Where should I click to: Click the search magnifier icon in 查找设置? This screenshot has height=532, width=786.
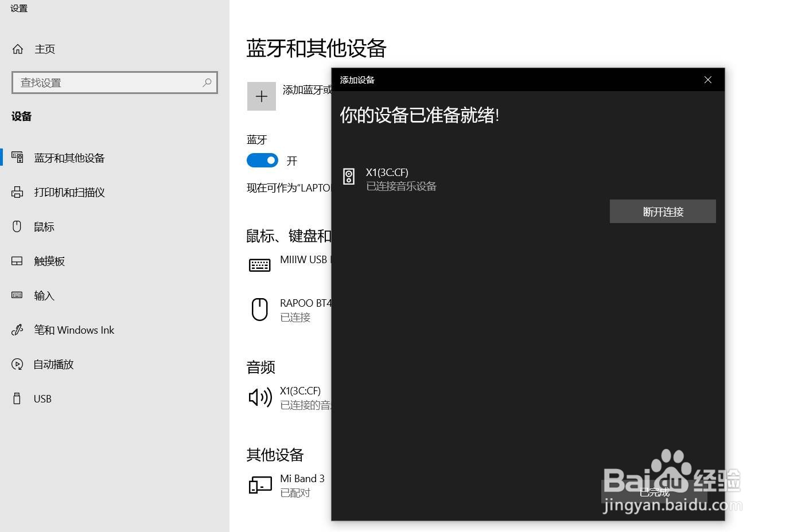point(207,83)
